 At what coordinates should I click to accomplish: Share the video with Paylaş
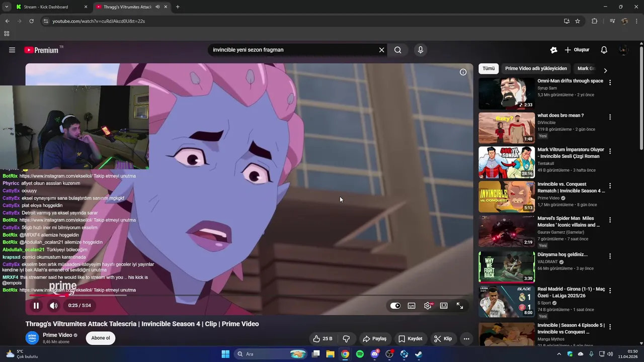point(375,338)
